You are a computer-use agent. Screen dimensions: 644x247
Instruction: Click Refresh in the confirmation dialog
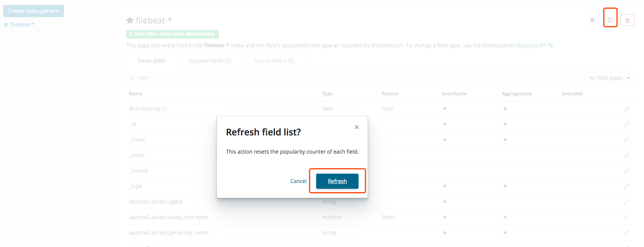click(x=337, y=181)
